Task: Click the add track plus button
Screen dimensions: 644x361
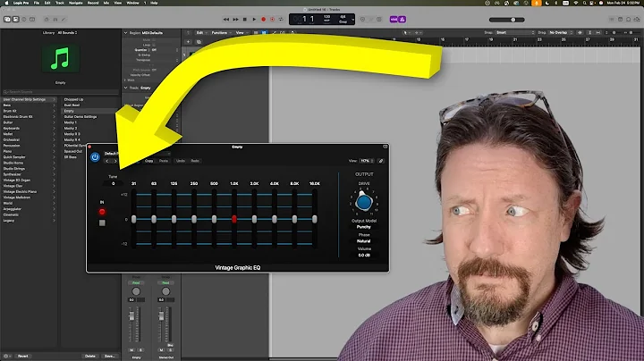Action: (x=188, y=42)
